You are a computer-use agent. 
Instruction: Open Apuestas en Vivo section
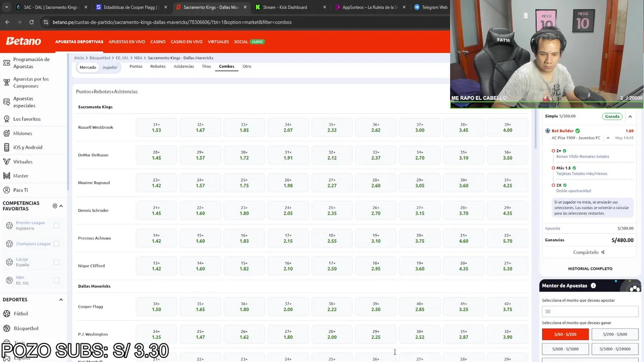click(x=127, y=42)
